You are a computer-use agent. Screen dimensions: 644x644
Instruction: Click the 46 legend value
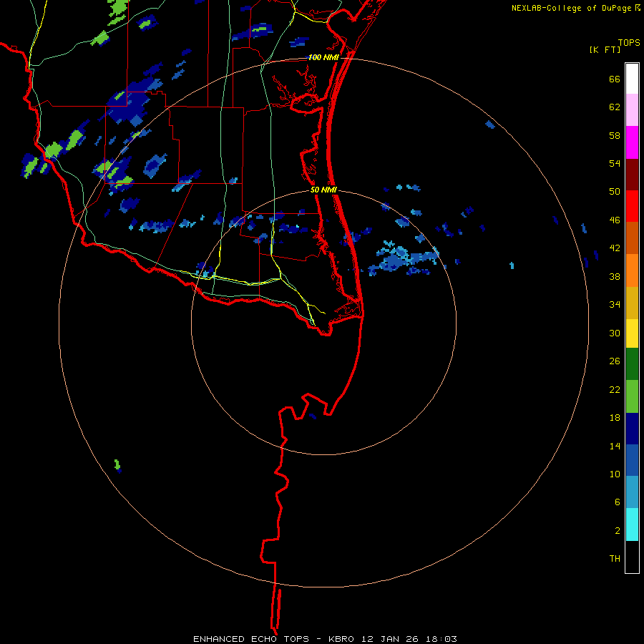(x=615, y=220)
